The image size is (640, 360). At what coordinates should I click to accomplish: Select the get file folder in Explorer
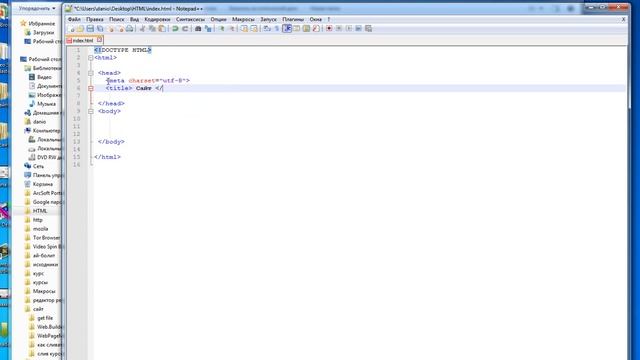(x=45, y=318)
